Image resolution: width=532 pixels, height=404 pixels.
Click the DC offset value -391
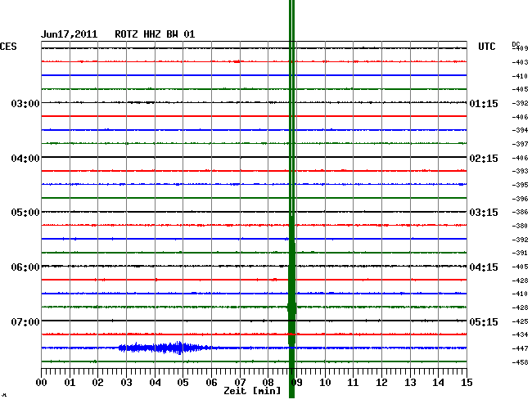[x=520, y=253]
